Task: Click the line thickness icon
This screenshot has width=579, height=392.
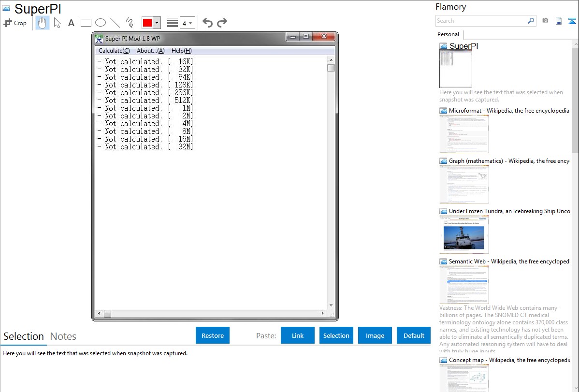Action: coord(172,23)
